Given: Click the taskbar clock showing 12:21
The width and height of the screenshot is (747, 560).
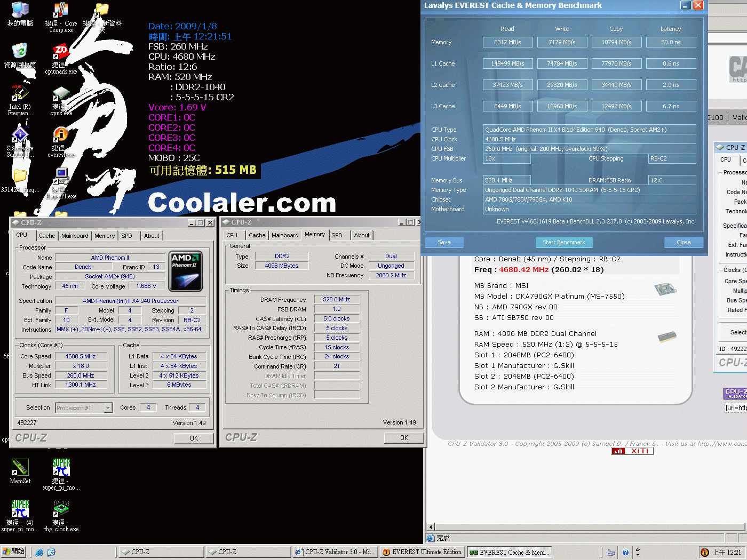Looking at the screenshot, I should [727, 553].
